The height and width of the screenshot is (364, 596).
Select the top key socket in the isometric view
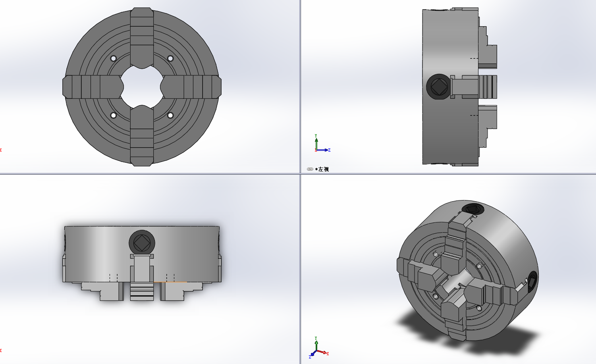click(473, 208)
